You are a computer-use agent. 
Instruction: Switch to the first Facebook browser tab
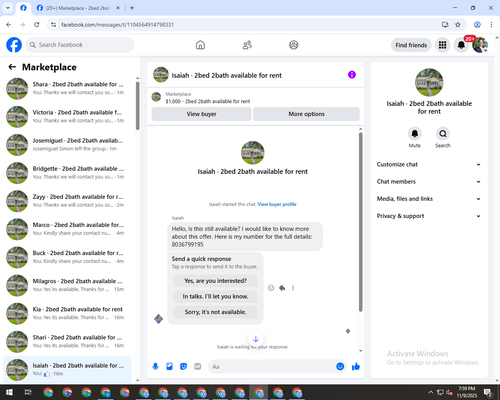tap(23, 8)
